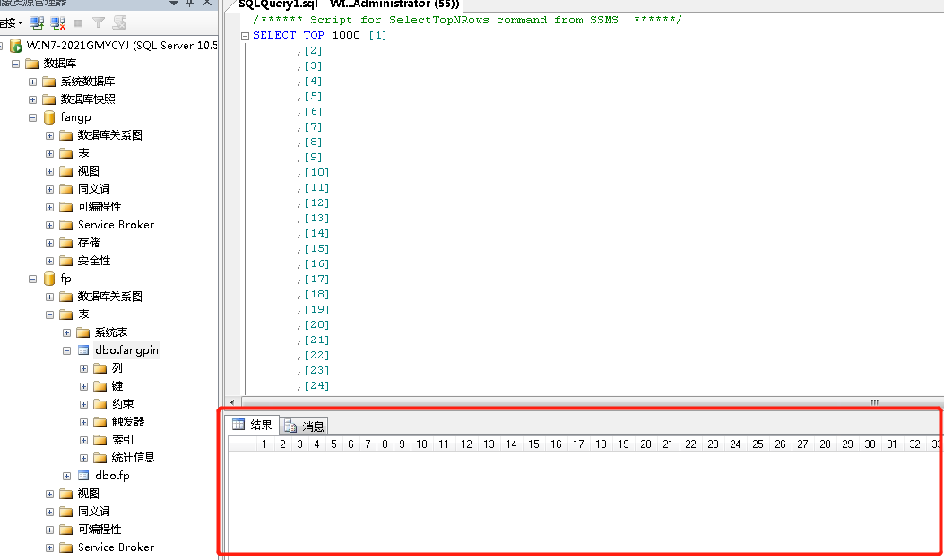Click the 系统数据库 folder icon
Viewport: 944px width, 560px height.
(48, 82)
